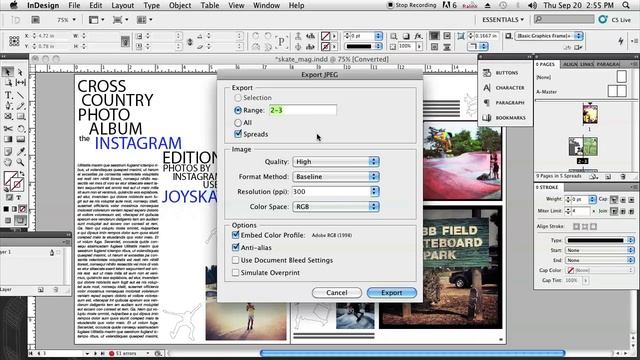
Task: Click the Bridge icon in application bar
Action: tap(36, 20)
